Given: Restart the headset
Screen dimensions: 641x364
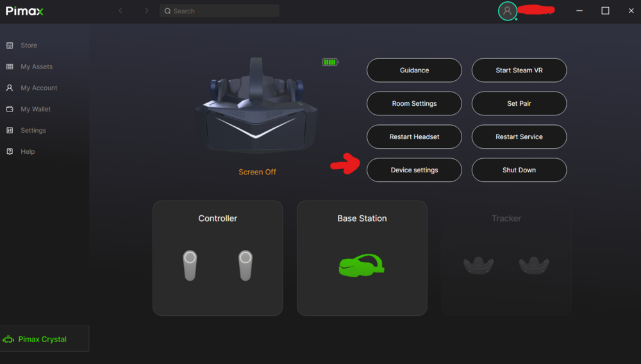Looking at the screenshot, I should point(414,137).
